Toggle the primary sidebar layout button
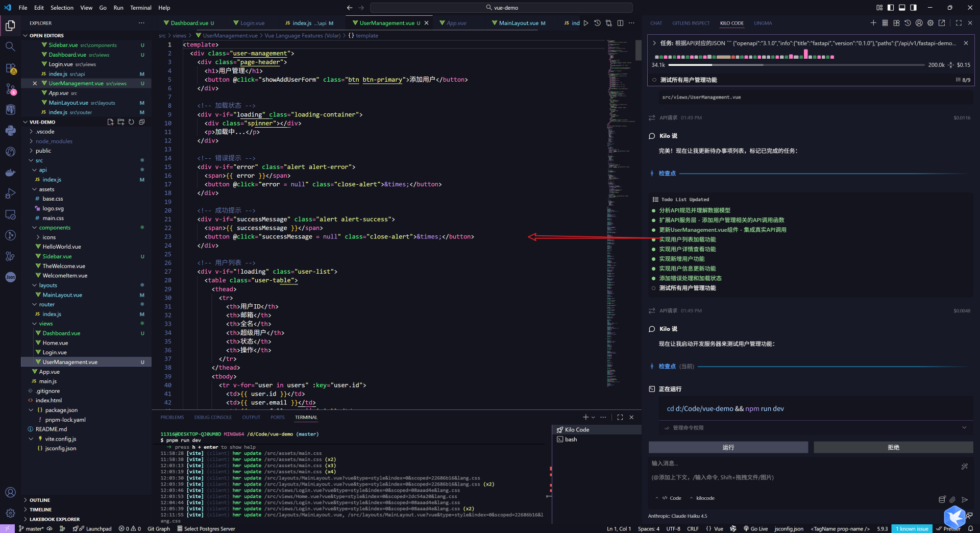Image resolution: width=980 pixels, height=533 pixels. 891,8
